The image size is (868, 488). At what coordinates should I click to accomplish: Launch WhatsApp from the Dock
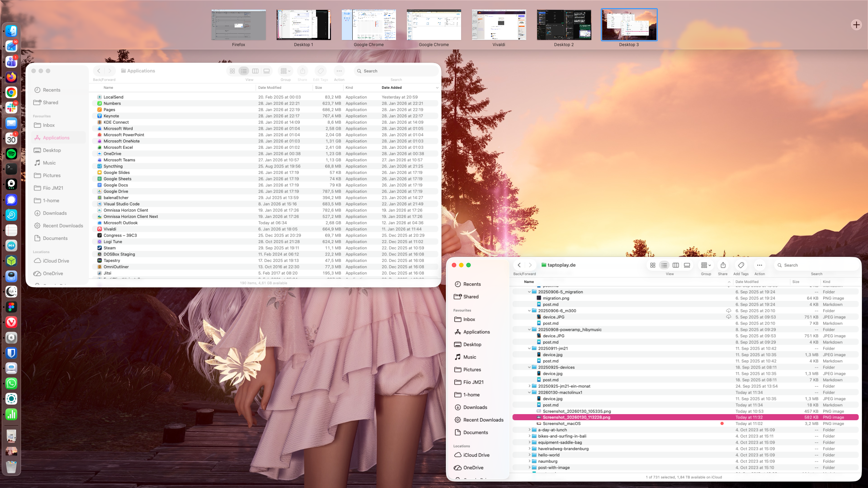tap(12, 383)
